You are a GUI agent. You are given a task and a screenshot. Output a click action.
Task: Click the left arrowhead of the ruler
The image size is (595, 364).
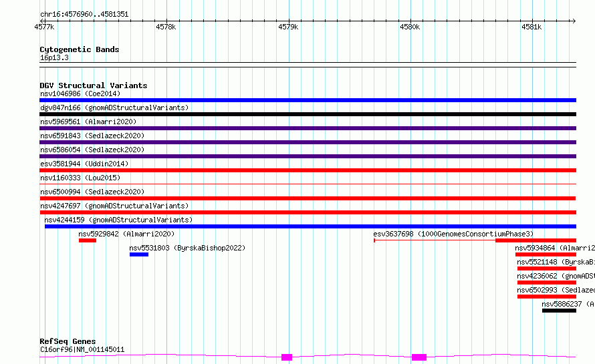[42, 21]
